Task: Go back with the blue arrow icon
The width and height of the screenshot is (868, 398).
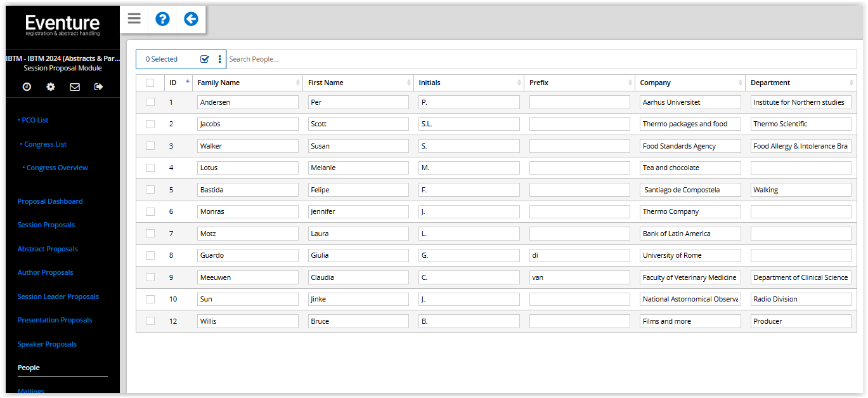Action: [191, 19]
